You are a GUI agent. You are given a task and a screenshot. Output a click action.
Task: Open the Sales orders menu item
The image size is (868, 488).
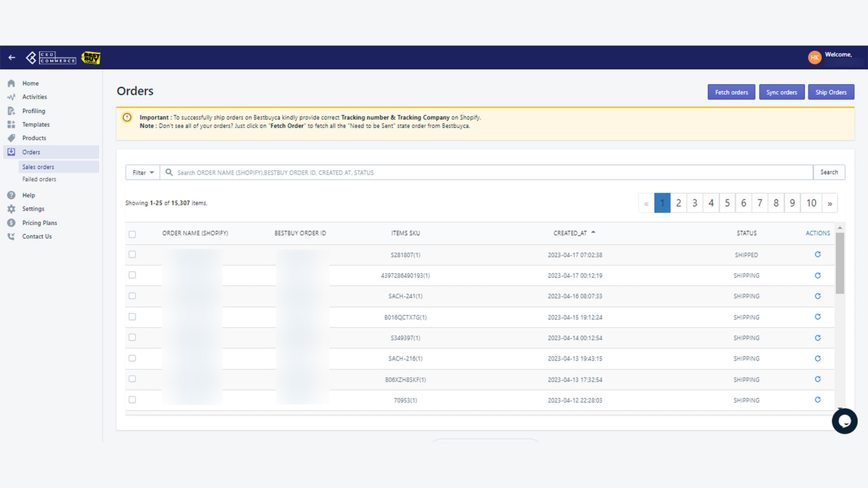click(39, 167)
